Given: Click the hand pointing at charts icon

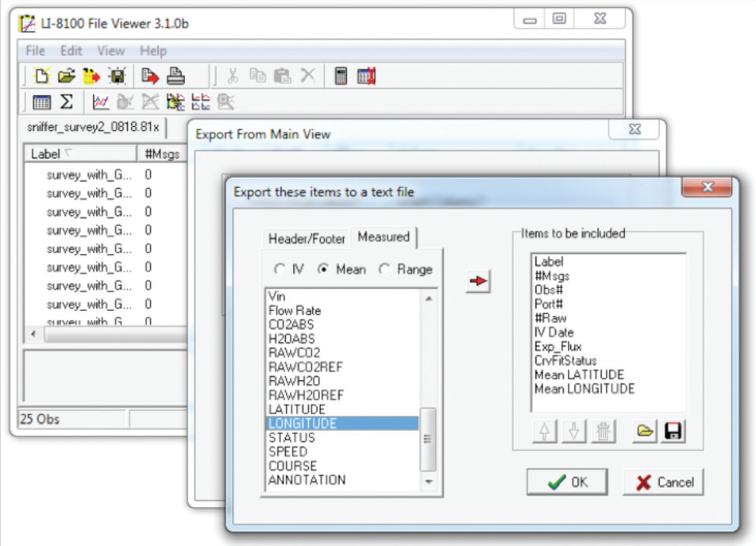Looking at the screenshot, I should click(175, 102).
